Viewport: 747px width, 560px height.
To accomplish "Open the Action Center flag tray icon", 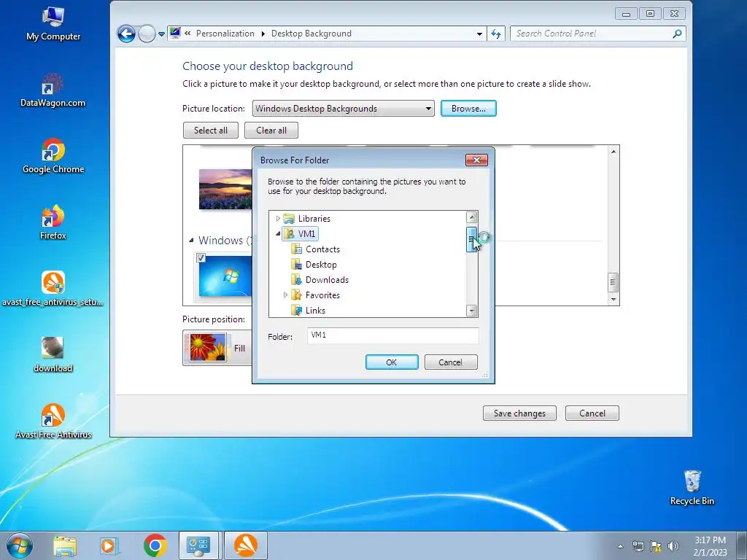I will click(x=656, y=546).
